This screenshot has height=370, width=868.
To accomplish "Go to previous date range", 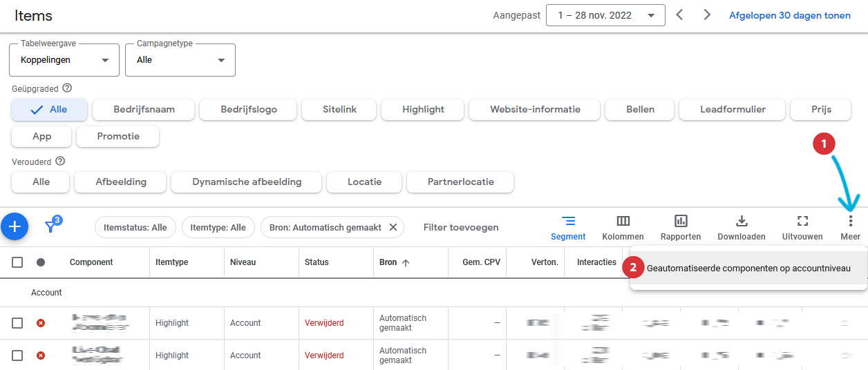I will tap(680, 14).
